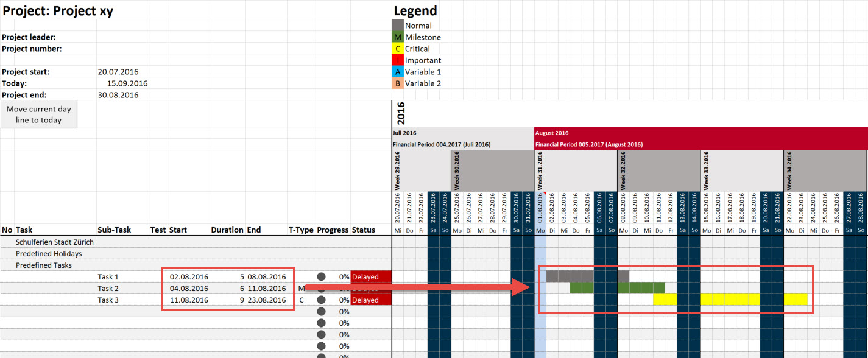Click the 15.08.2016 date column header
This screenshot has height=358, width=868.
pyautogui.click(x=707, y=208)
